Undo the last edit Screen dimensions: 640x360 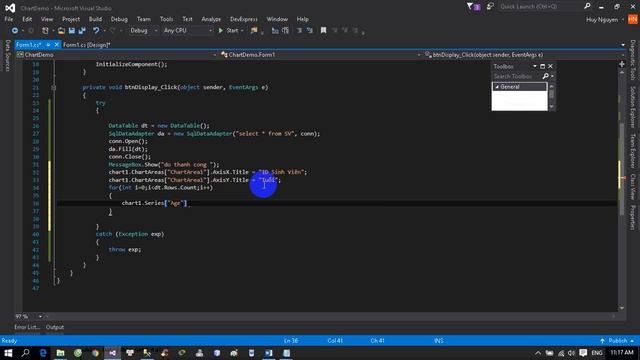pyautogui.click(x=96, y=31)
